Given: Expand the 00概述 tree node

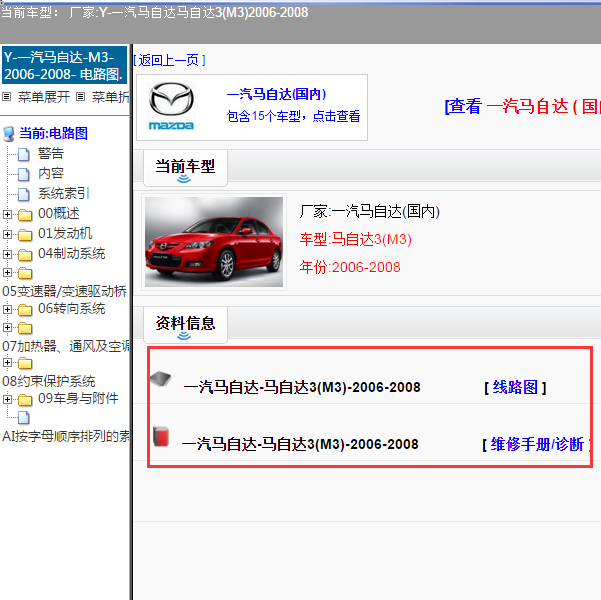Looking at the screenshot, I should (7, 214).
